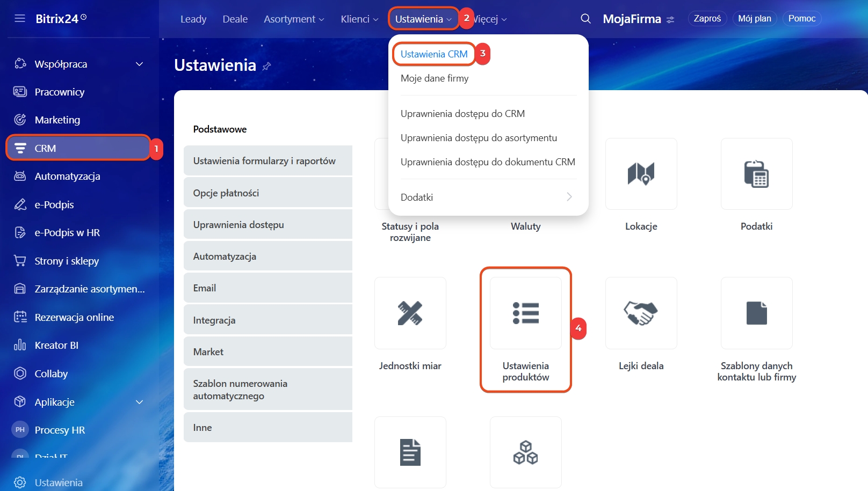Open Szablon numerowania automatycznego section
This screenshot has height=491, width=868.
coord(268,390)
